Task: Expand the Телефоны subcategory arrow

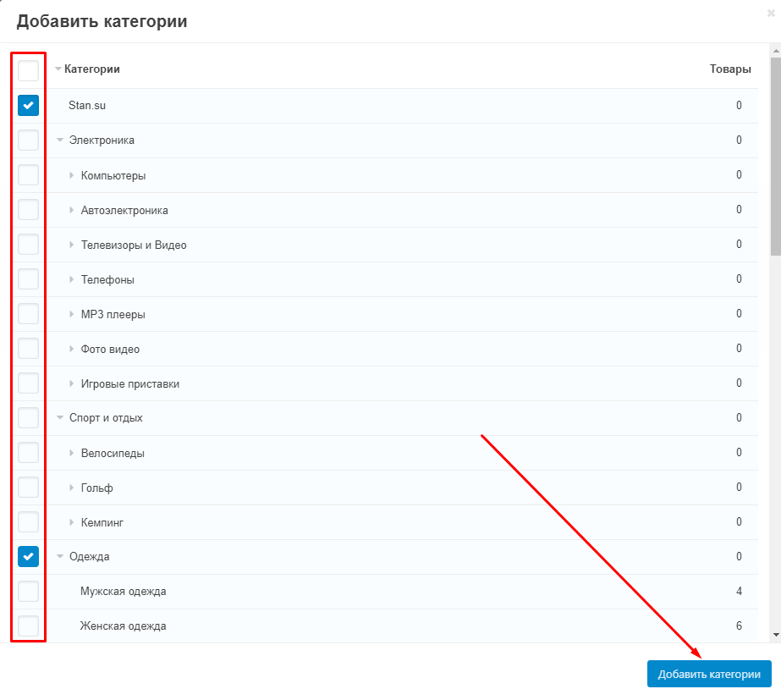Action: click(71, 279)
